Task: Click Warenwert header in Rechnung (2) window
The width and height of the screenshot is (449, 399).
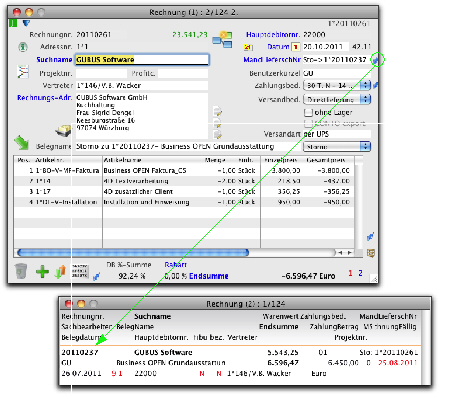Action: coord(280,317)
